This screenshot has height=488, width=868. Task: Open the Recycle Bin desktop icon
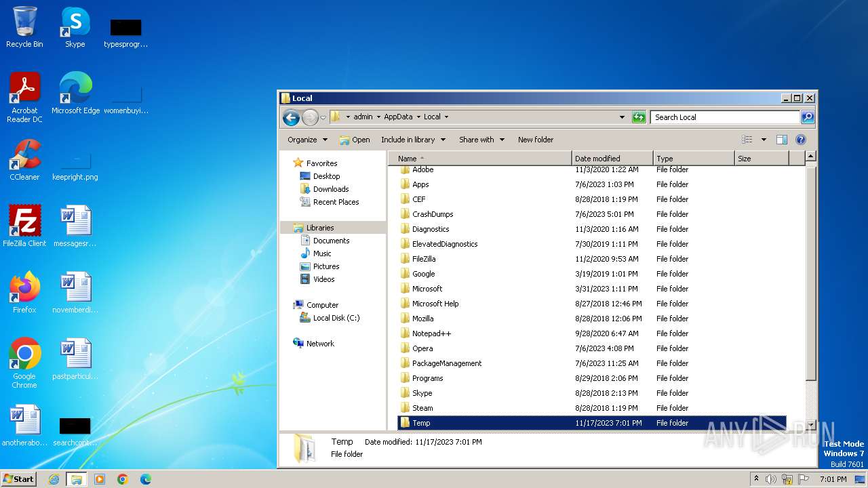(x=24, y=27)
